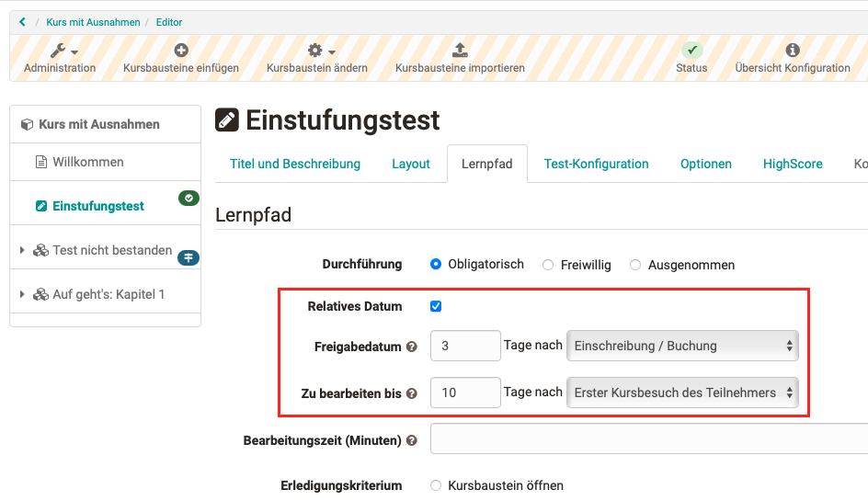The height and width of the screenshot is (501, 868).
Task: Open the Administration wrench menu
Action: coord(60,51)
